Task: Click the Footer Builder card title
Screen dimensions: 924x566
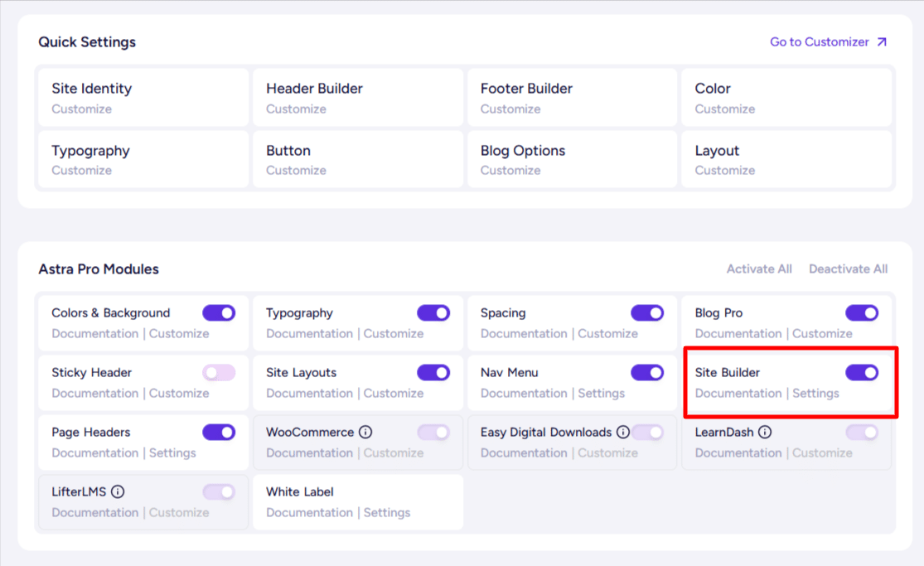Action: point(526,89)
